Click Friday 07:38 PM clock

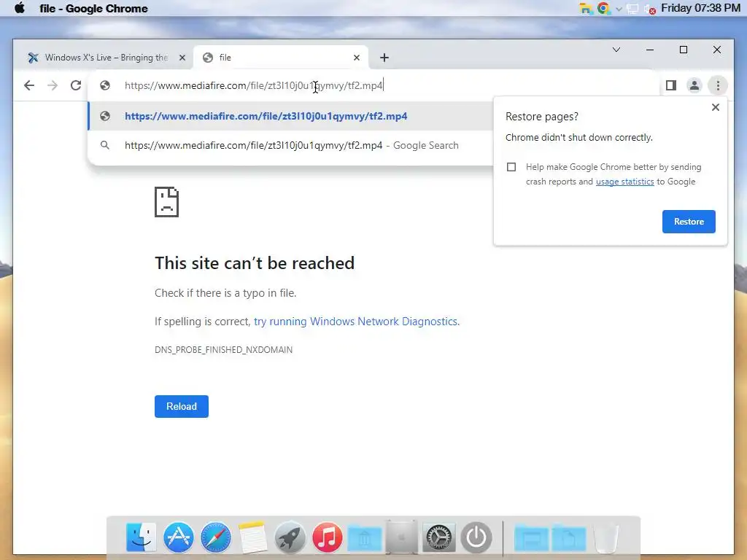pyautogui.click(x=700, y=8)
